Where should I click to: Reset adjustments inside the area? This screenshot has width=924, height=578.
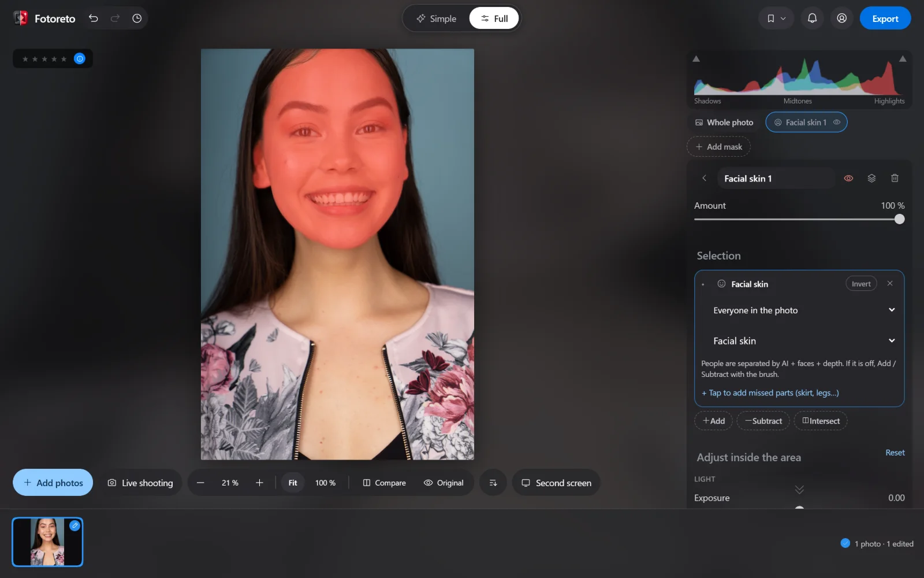(x=895, y=453)
